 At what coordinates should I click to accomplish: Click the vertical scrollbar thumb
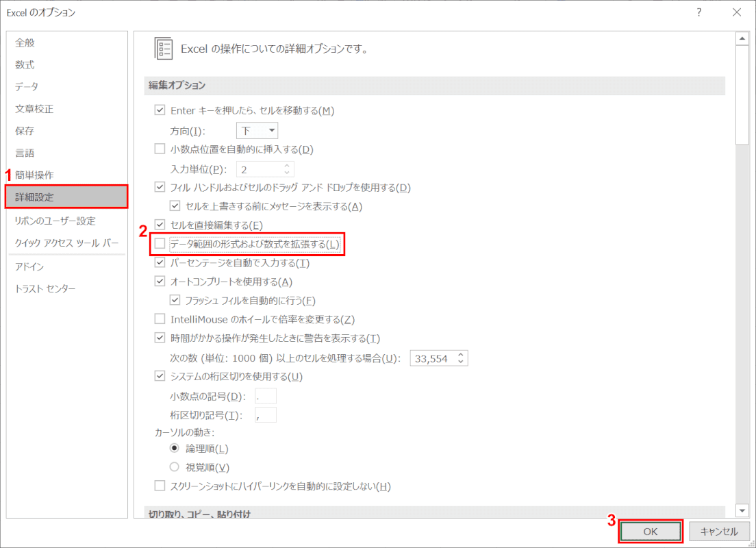[742, 95]
